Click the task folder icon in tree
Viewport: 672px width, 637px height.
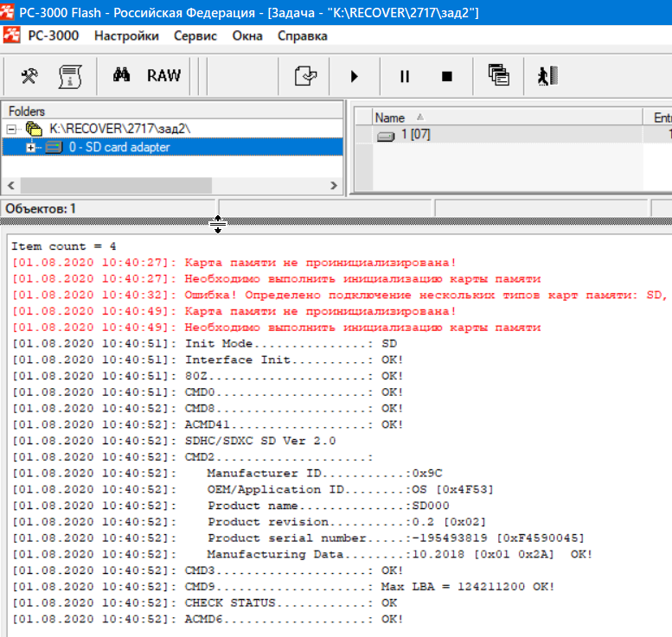[x=34, y=129]
